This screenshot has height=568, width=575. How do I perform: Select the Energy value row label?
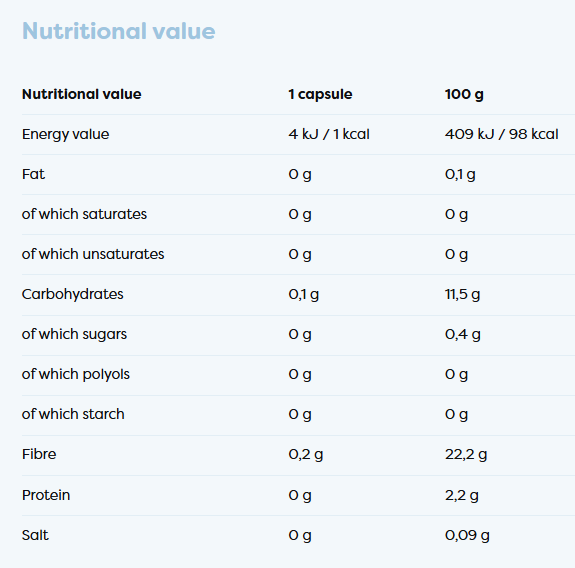66,135
